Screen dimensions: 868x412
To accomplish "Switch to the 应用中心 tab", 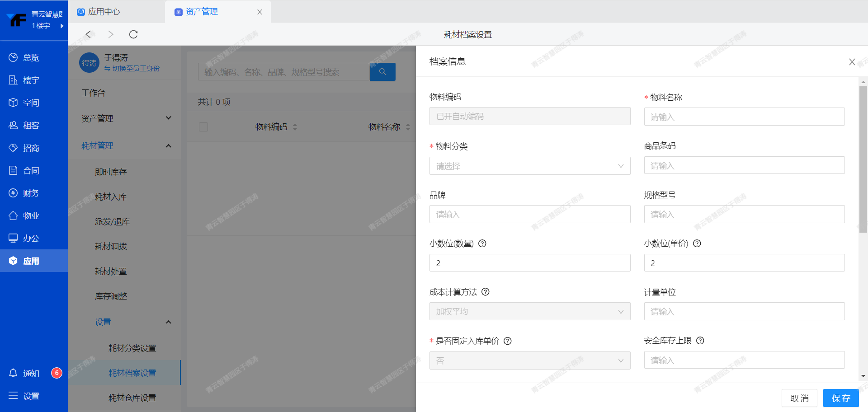I will click(x=104, y=12).
